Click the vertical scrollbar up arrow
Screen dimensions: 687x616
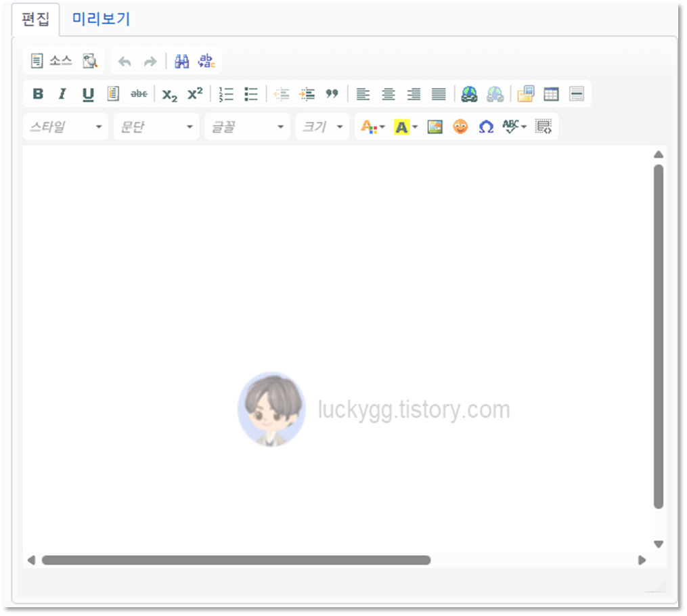[x=658, y=154]
